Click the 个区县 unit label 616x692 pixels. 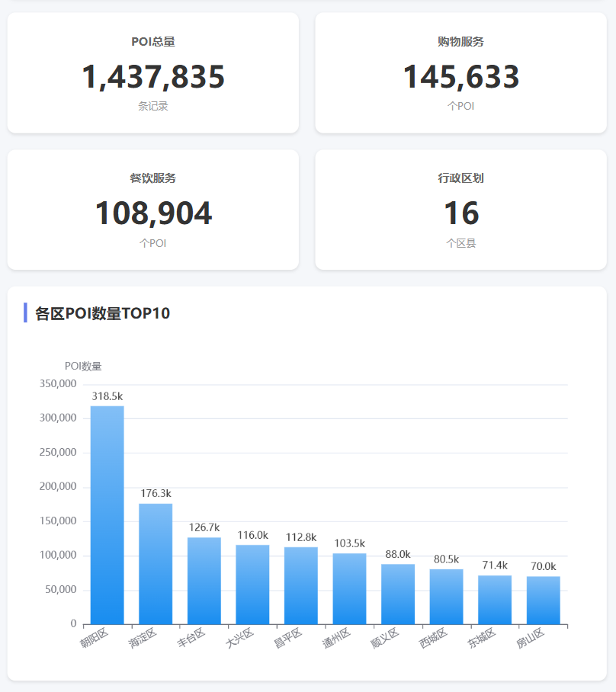click(x=461, y=243)
